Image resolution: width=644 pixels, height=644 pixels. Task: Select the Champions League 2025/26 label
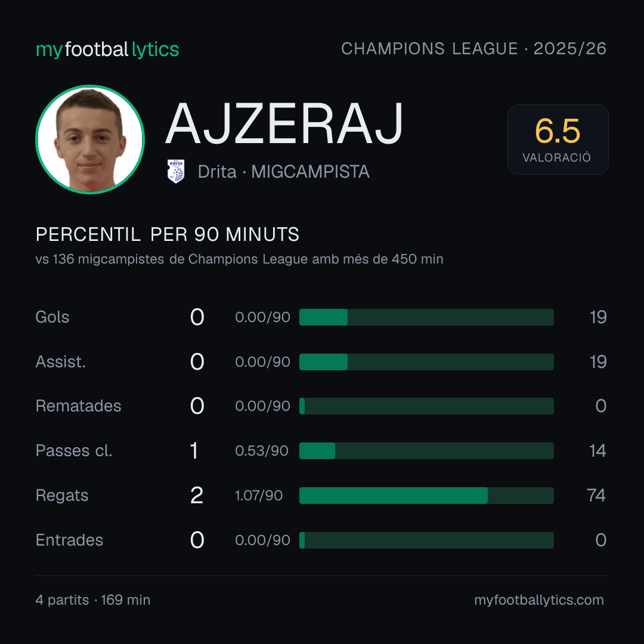pyautogui.click(x=473, y=48)
